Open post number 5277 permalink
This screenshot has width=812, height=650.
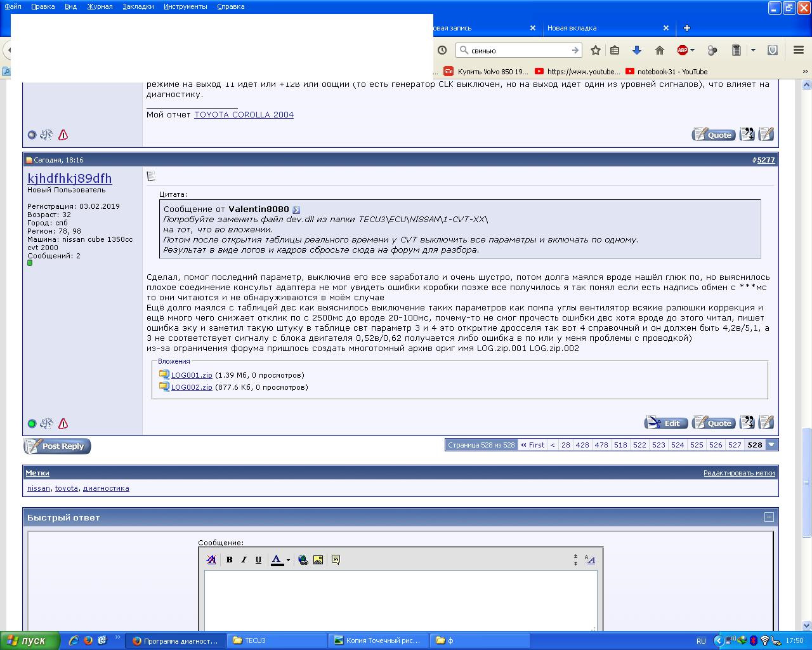click(x=766, y=160)
